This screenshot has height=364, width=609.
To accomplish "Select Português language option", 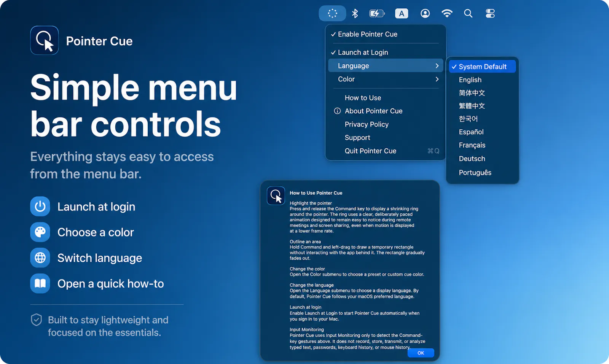I will click(x=482, y=173).
